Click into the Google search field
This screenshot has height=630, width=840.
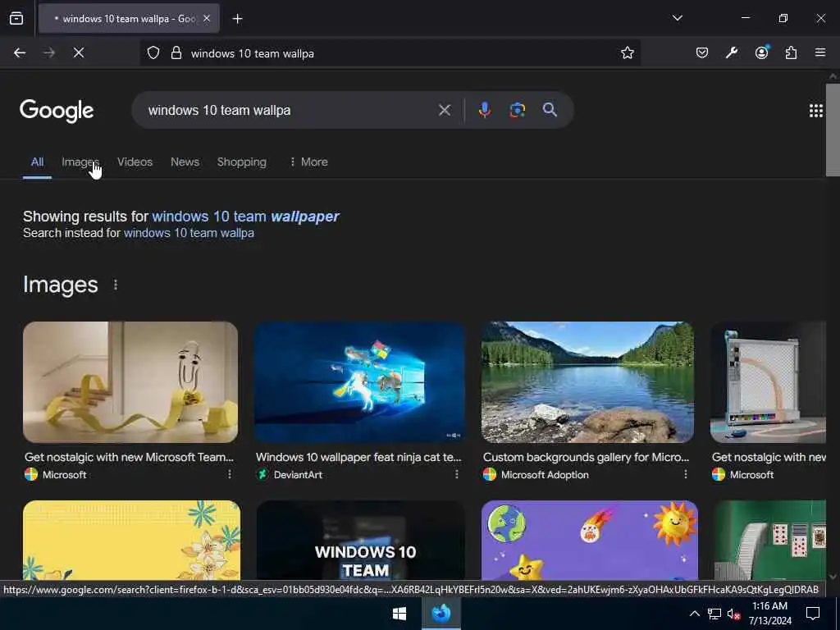[290, 110]
